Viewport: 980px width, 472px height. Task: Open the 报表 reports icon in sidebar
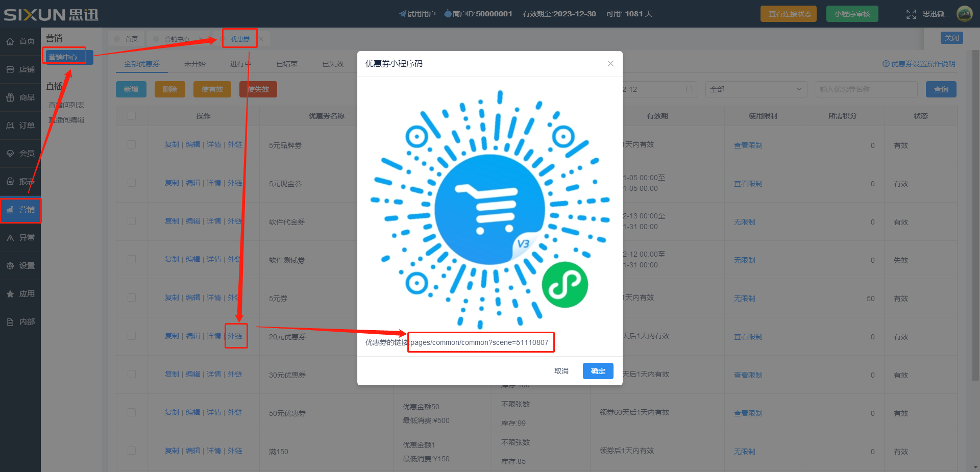point(10,182)
